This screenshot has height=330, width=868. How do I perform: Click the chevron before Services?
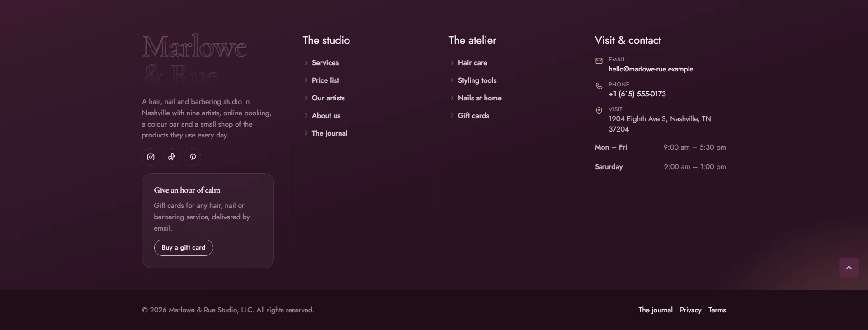(306, 63)
